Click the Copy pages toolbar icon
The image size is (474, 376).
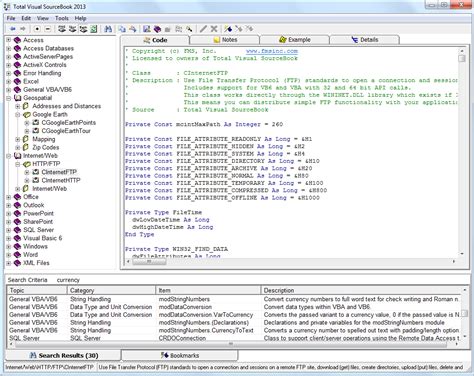122,29
